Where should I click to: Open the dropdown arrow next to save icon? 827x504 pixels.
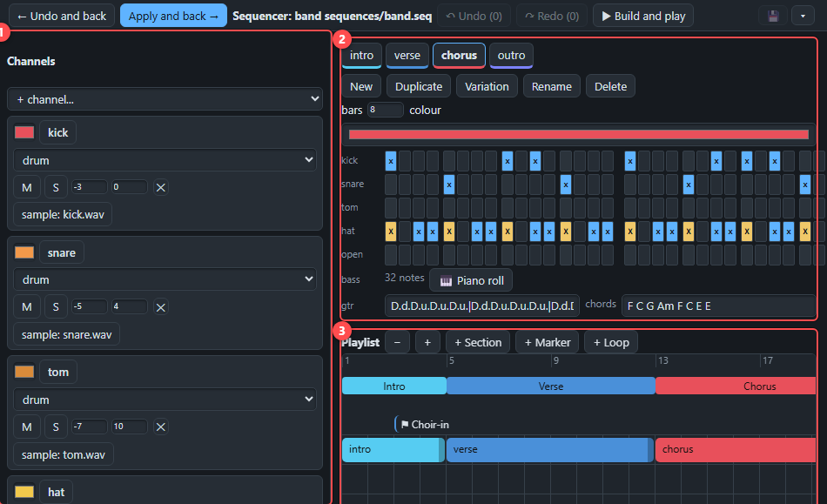[x=803, y=16]
